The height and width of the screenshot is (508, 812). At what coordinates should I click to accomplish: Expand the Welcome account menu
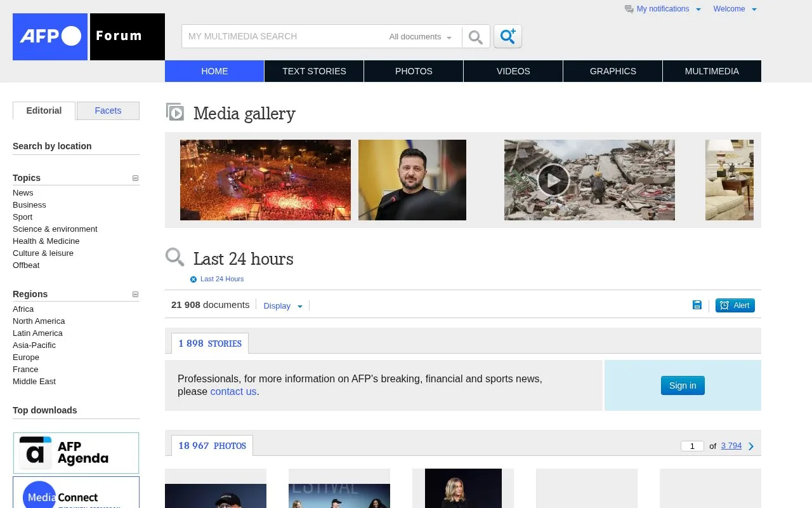[x=754, y=10]
